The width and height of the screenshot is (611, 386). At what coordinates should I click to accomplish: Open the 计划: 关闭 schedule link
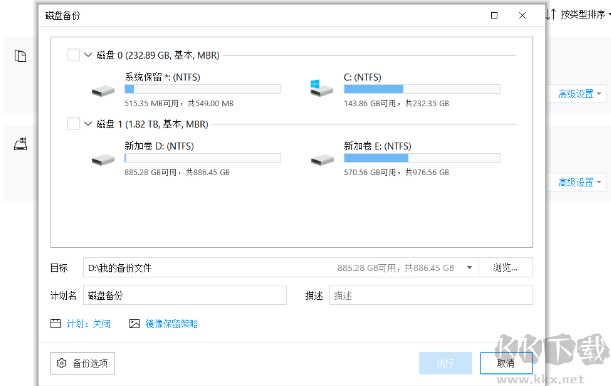pyautogui.click(x=88, y=324)
